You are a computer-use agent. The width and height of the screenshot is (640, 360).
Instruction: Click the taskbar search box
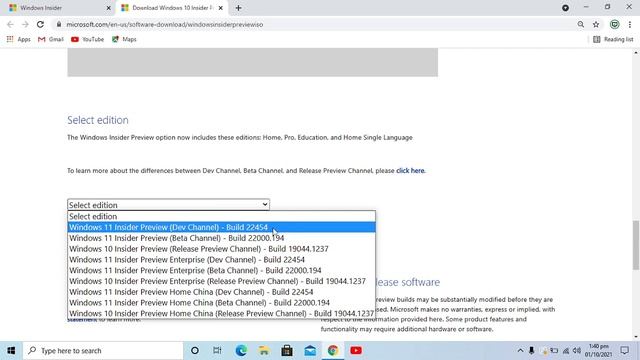(x=102, y=351)
